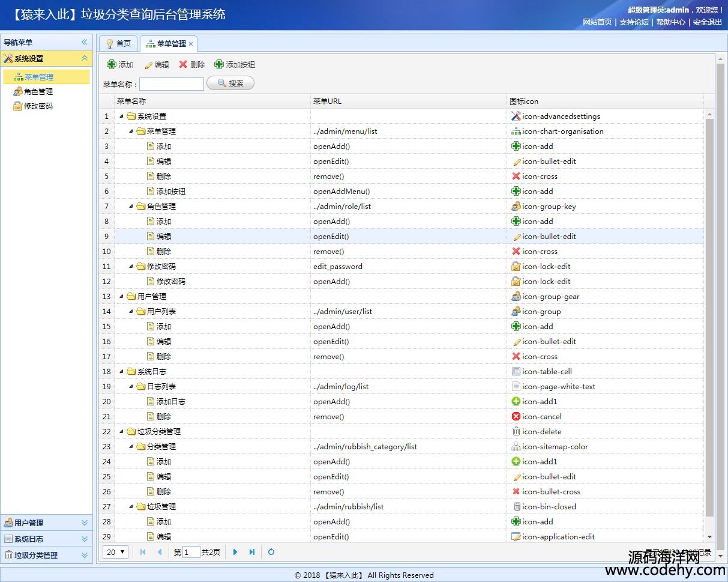Collapse the 菜单管理 tree node in row 2
Viewport: 728px width, 582px height.
click(x=131, y=132)
